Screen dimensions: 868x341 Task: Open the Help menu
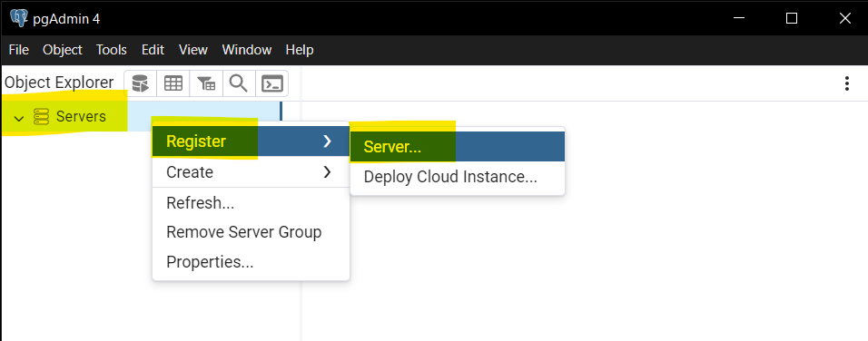(x=300, y=50)
